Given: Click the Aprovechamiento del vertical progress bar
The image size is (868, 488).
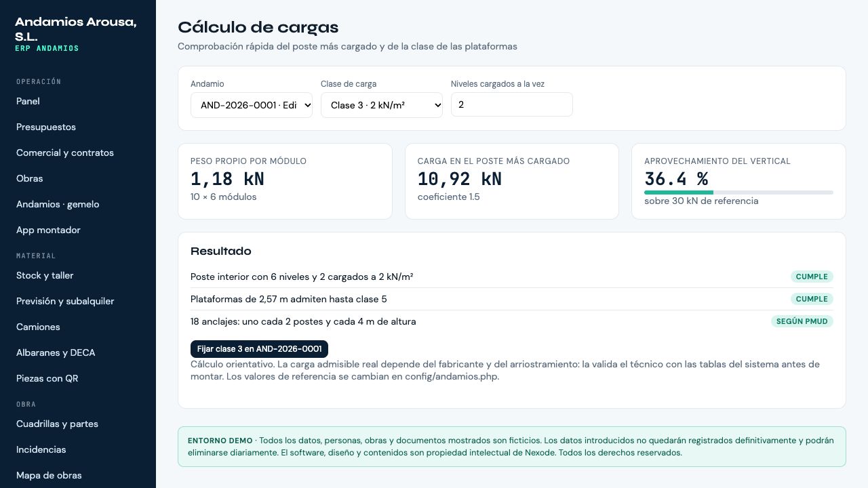Looking at the screenshot, I should [x=738, y=192].
